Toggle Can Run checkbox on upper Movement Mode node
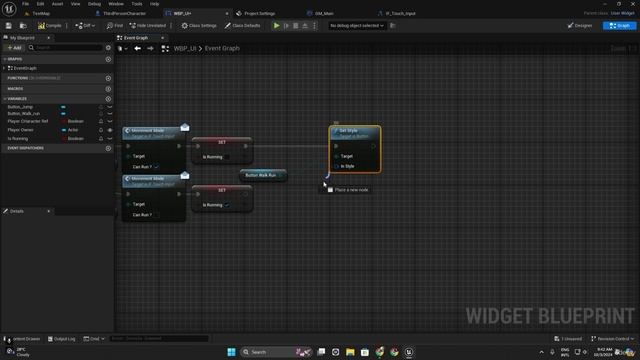 click(156, 167)
